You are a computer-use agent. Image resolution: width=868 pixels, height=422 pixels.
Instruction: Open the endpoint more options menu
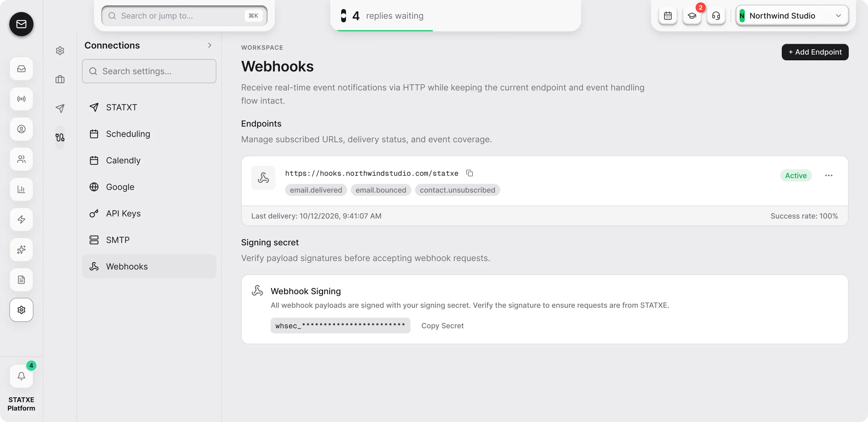tap(829, 176)
